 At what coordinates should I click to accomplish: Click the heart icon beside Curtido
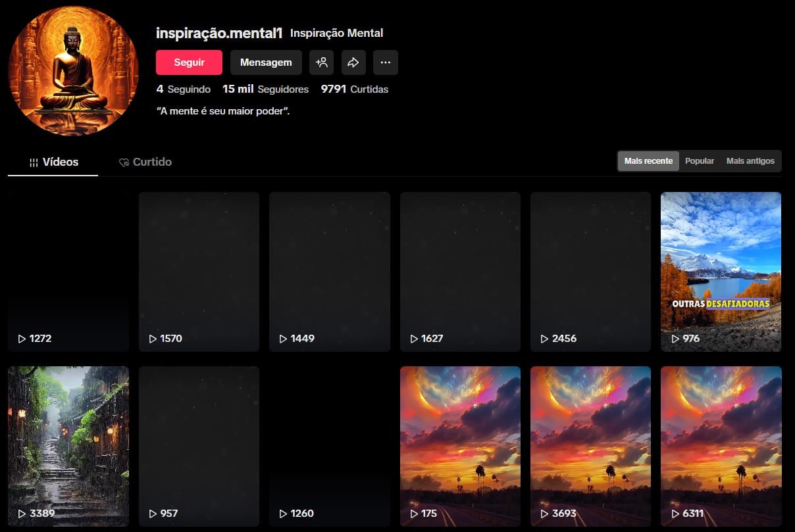click(124, 162)
